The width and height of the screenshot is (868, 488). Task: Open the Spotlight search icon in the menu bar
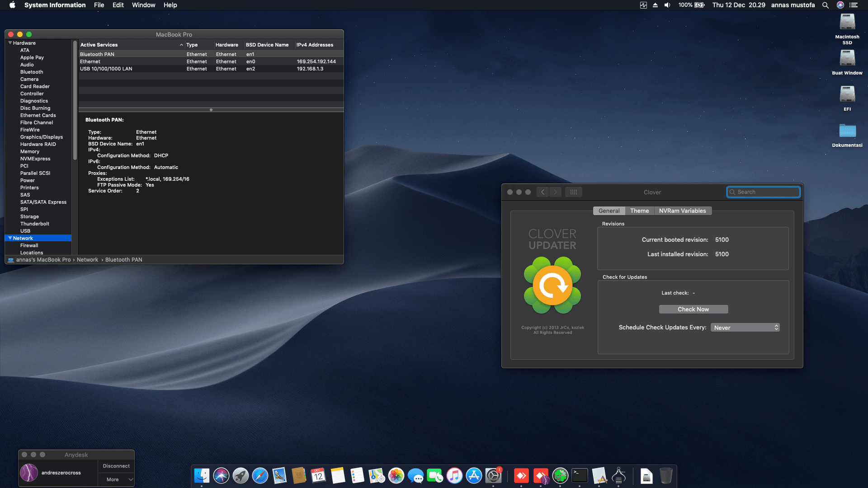click(825, 5)
